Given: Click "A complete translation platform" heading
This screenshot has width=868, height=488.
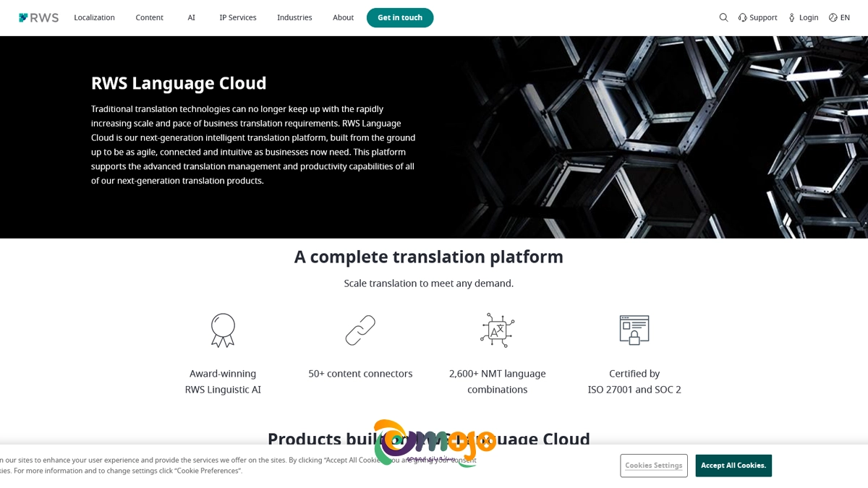Looking at the screenshot, I should click(429, 257).
